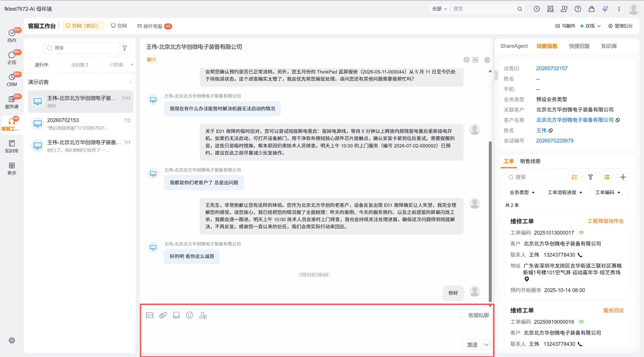
Task: Open the help question mark icon
Action: 578,9
